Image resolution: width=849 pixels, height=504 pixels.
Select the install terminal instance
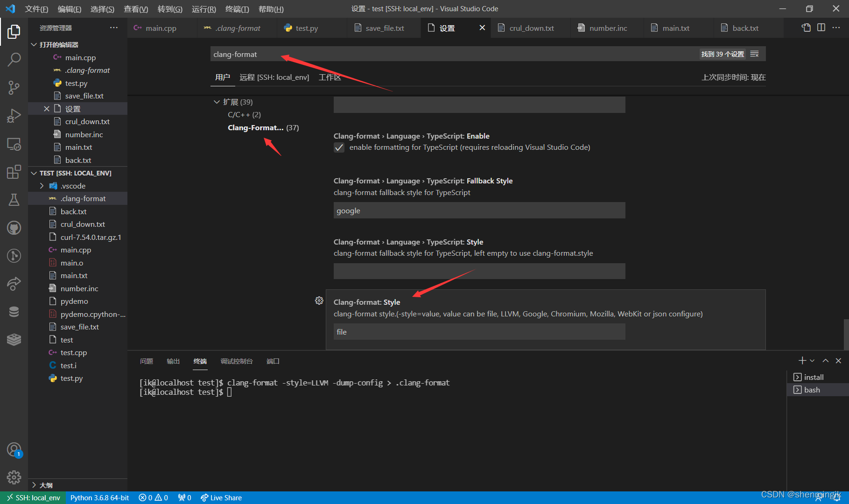818,377
